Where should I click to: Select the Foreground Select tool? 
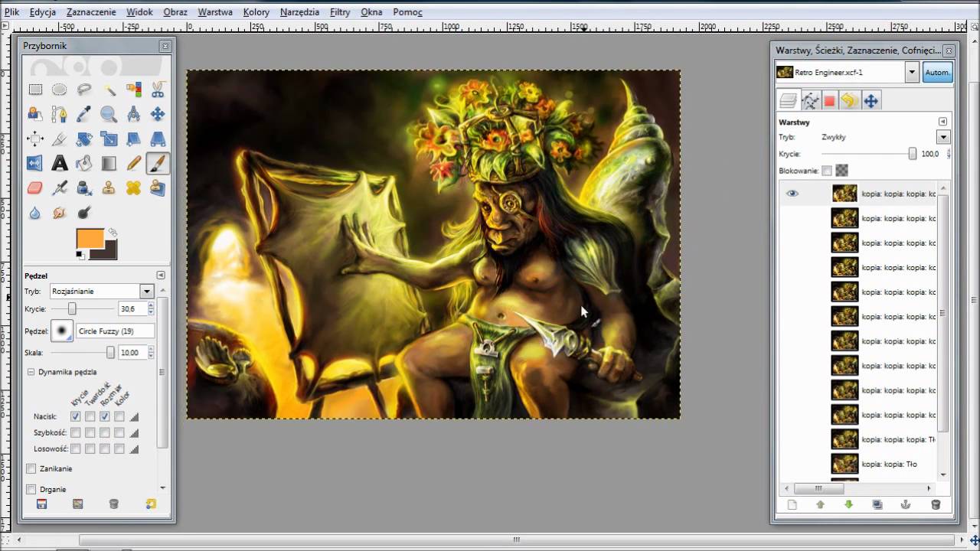click(35, 114)
